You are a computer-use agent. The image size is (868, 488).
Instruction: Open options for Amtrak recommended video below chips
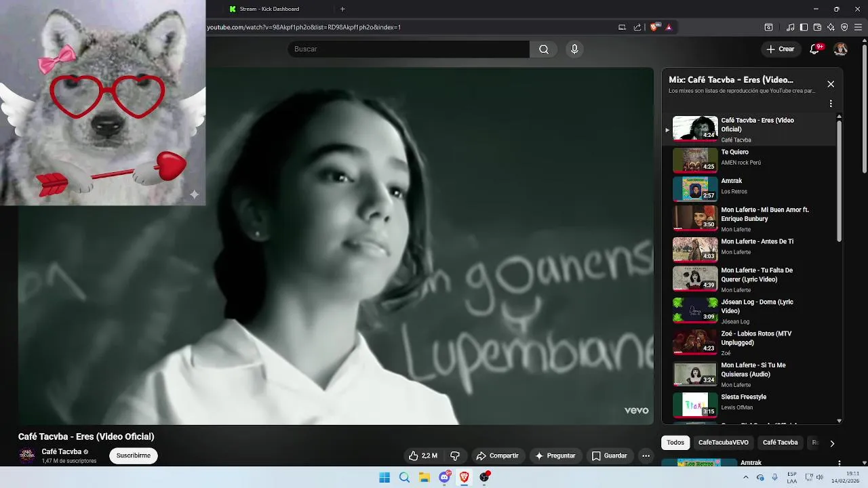coord(839,463)
